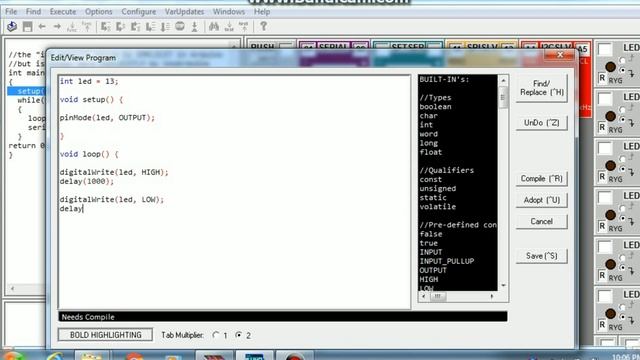Click inside the program code editor area
640x360 pixels.
[234, 192]
